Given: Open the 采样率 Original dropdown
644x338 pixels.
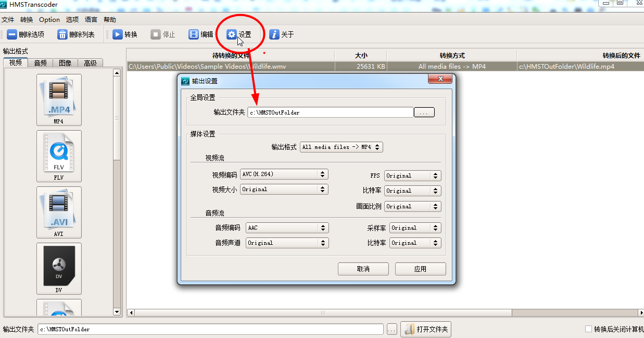Looking at the screenshot, I should point(415,228).
